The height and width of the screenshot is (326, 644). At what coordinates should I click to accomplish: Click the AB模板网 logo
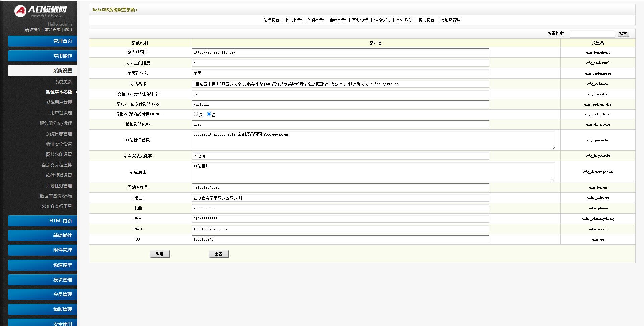40,11
